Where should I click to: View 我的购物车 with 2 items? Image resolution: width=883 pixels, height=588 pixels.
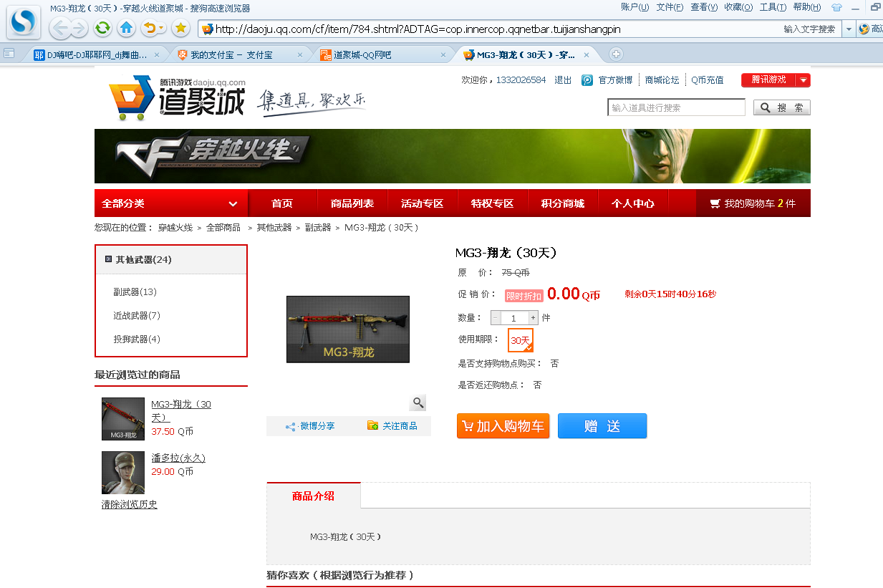tap(753, 203)
